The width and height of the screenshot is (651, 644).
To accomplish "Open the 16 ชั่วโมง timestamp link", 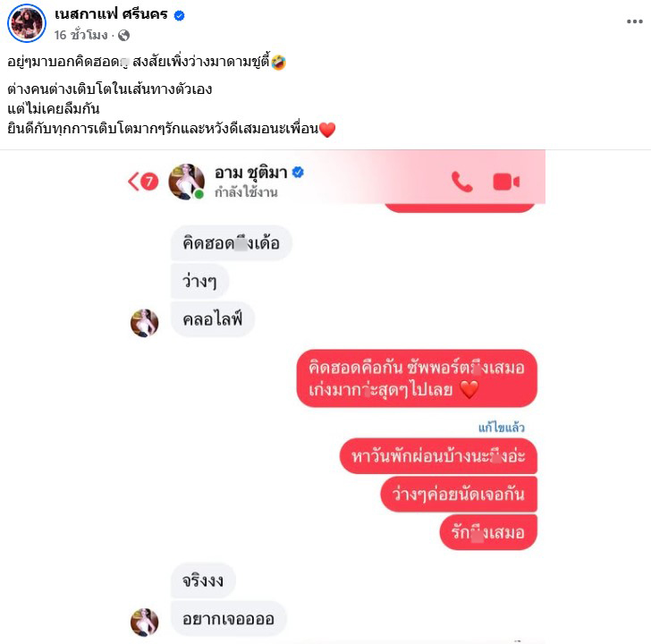I will click(x=80, y=35).
